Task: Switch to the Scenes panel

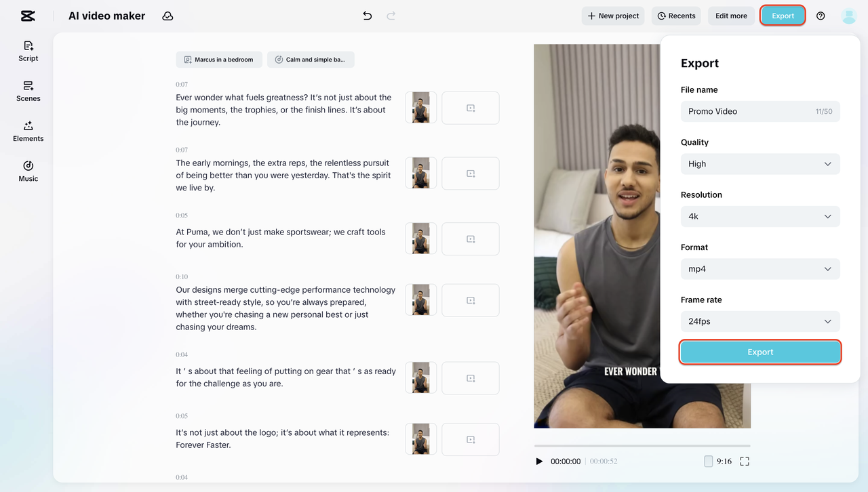Action: tap(28, 91)
